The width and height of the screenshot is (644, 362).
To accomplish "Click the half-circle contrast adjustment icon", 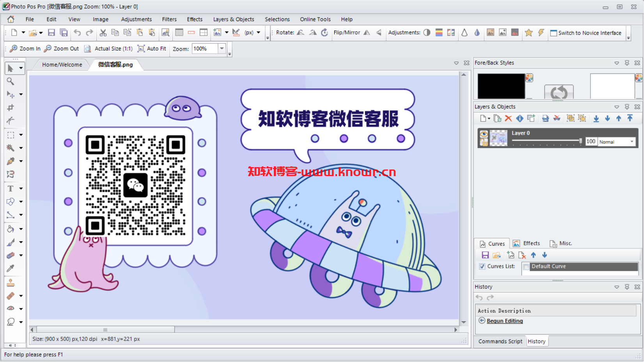I will click(x=427, y=33).
